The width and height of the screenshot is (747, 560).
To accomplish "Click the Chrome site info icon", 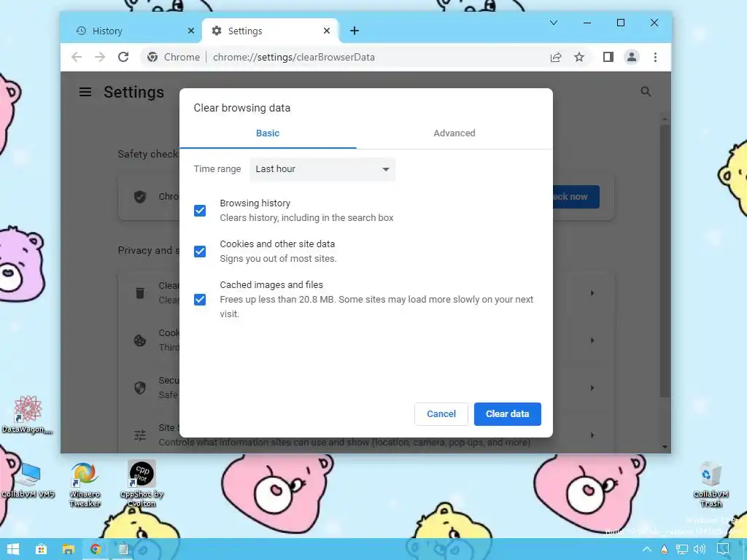I will pos(152,57).
